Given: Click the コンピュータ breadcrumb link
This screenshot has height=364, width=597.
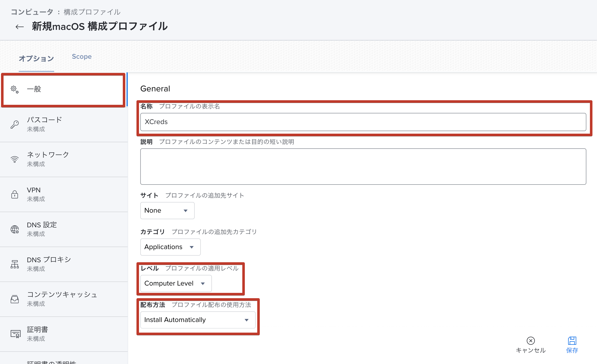Looking at the screenshot, I should pos(32,12).
